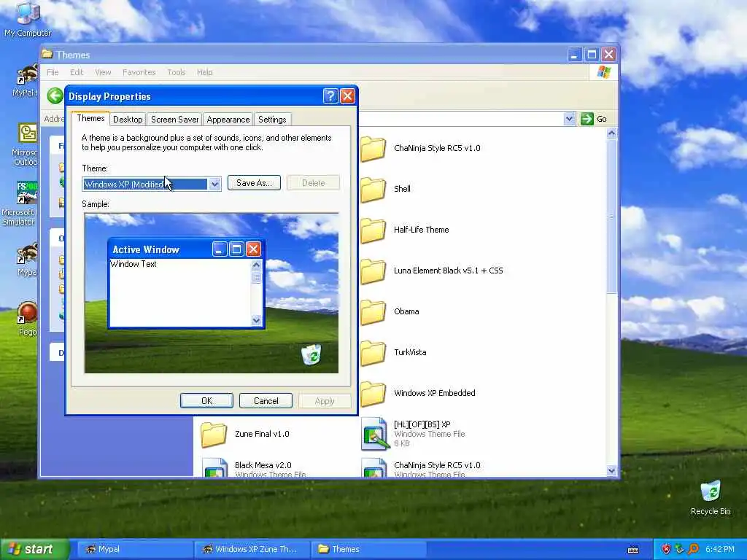Viewport: 747px width, 560px height.
Task: Click the green Go arrow button
Action: [x=587, y=119]
